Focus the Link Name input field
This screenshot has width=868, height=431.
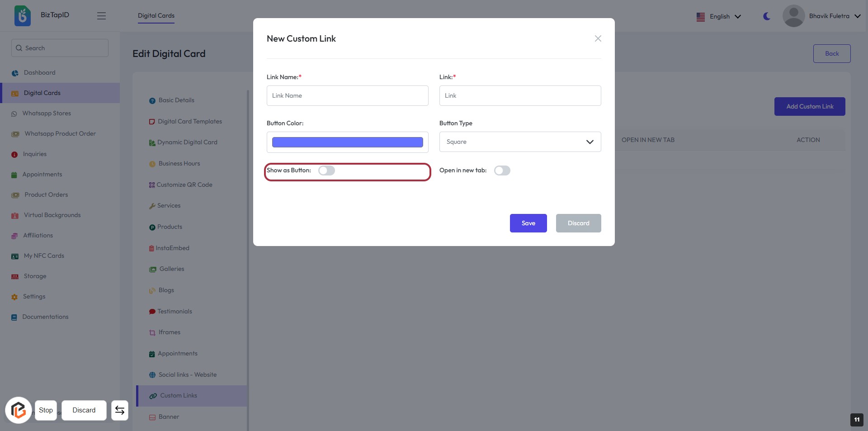pos(347,96)
